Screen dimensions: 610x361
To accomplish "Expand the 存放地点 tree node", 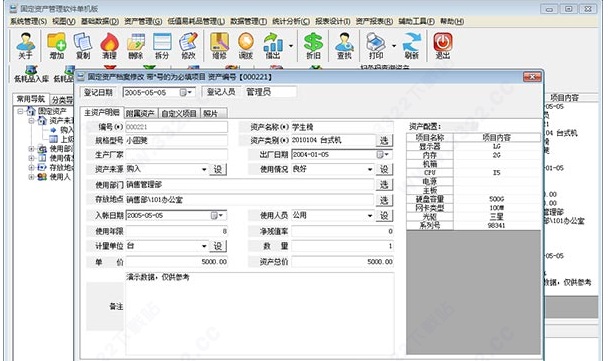I will pyautogui.click(x=32, y=168).
